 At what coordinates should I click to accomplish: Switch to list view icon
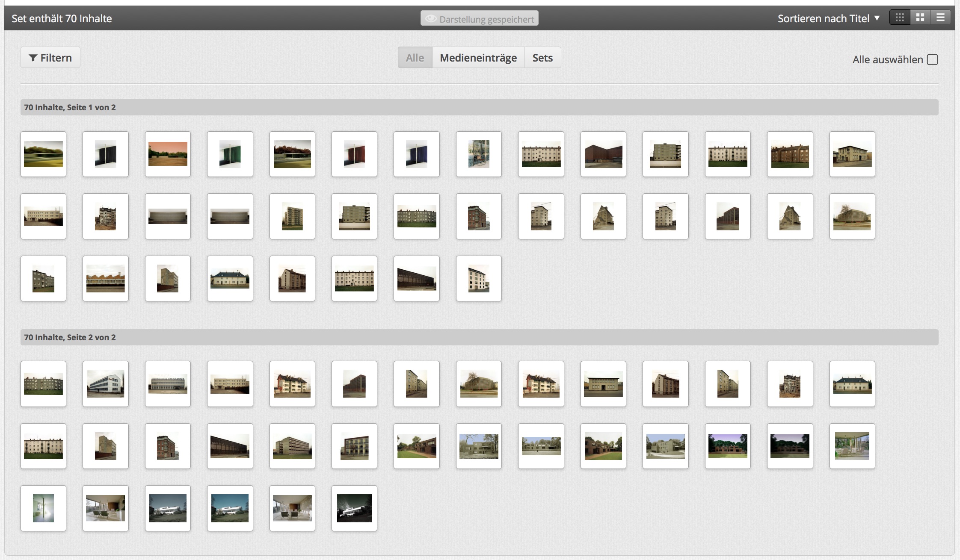click(x=940, y=18)
